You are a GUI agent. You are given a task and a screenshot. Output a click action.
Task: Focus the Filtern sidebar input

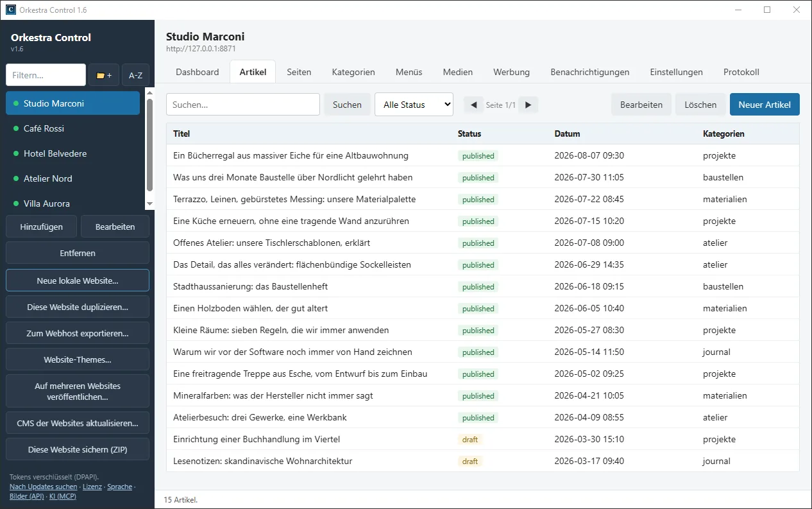click(x=46, y=75)
